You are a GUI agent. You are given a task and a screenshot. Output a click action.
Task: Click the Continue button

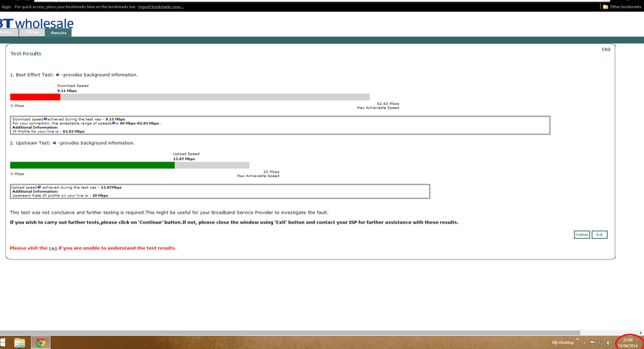(581, 234)
